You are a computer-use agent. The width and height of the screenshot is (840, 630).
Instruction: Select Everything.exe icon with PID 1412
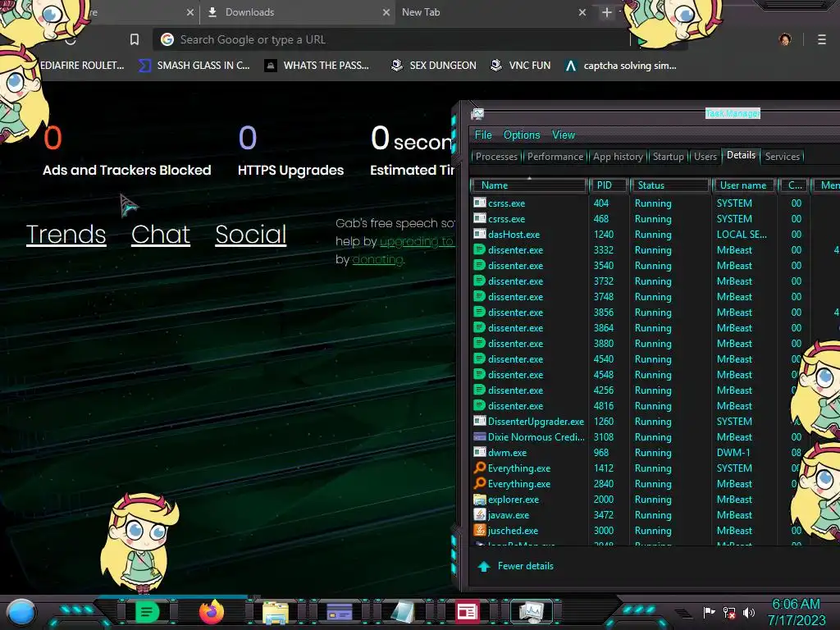(479, 468)
